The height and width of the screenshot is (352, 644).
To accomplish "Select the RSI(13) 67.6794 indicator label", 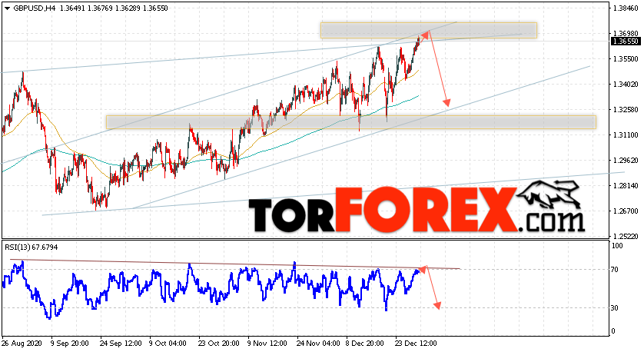I will click(x=32, y=247).
